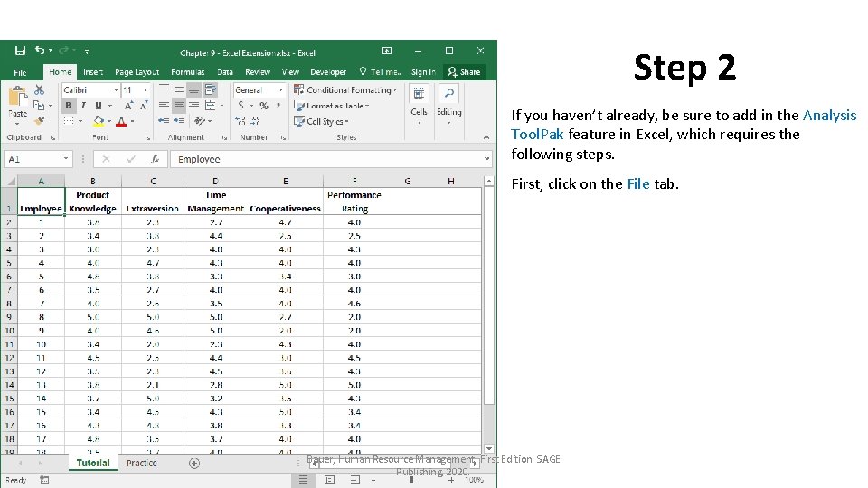Click the Fill Color paint bucket swatch
The width and height of the screenshot is (868, 488).
[x=99, y=120]
